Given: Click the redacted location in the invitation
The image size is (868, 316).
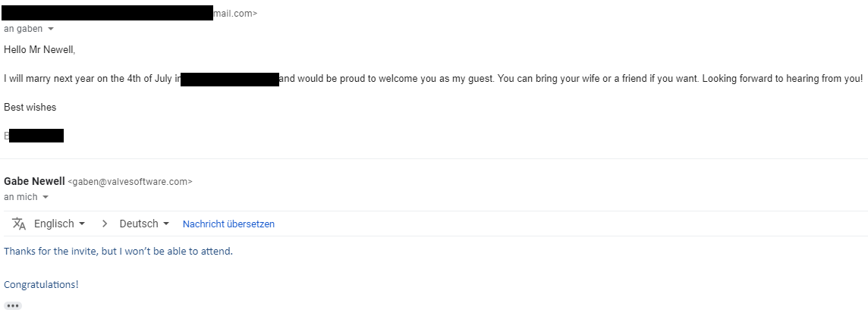Looking at the screenshot, I should (230, 79).
